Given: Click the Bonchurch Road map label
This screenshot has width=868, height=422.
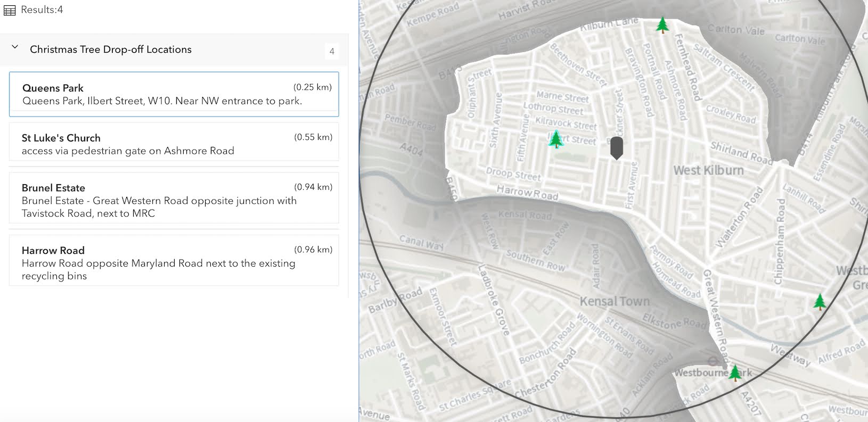Looking at the screenshot, I should (547, 342).
